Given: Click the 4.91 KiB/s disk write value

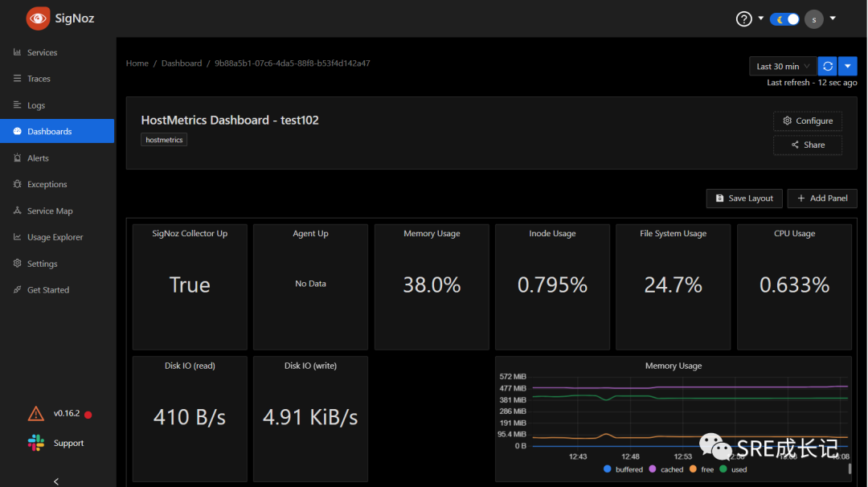Looking at the screenshot, I should coord(310,417).
